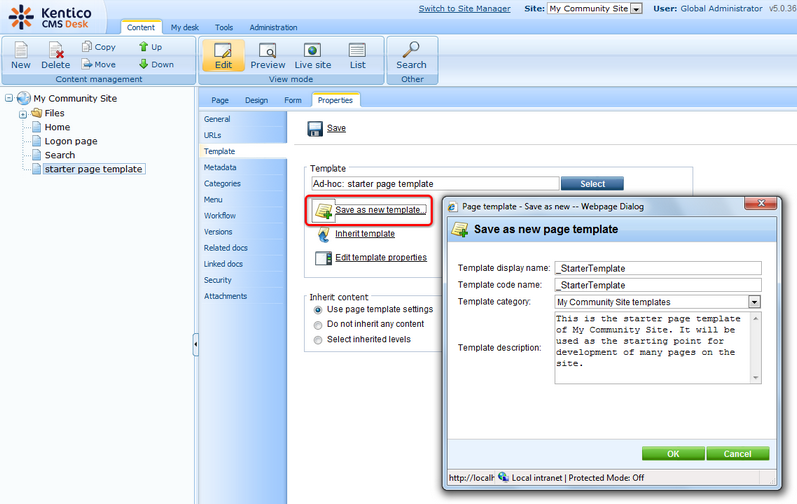Click Switch to Site Manager link
Viewport: 797px width, 504px height.
464,9
